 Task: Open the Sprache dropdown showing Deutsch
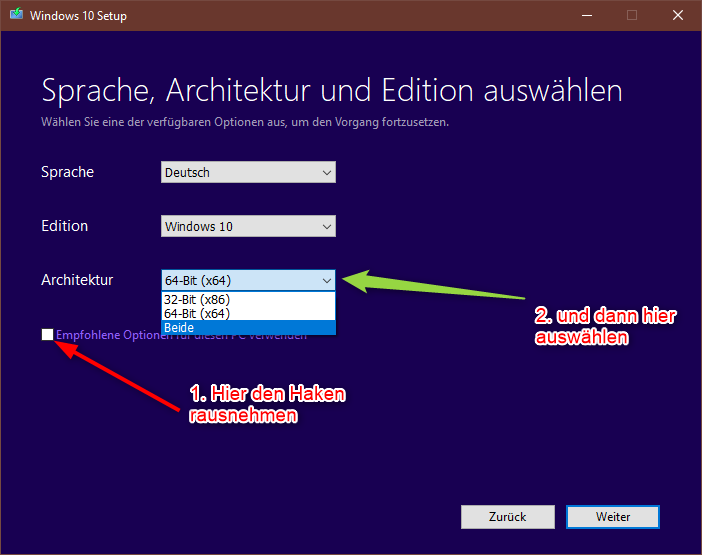coord(248,172)
